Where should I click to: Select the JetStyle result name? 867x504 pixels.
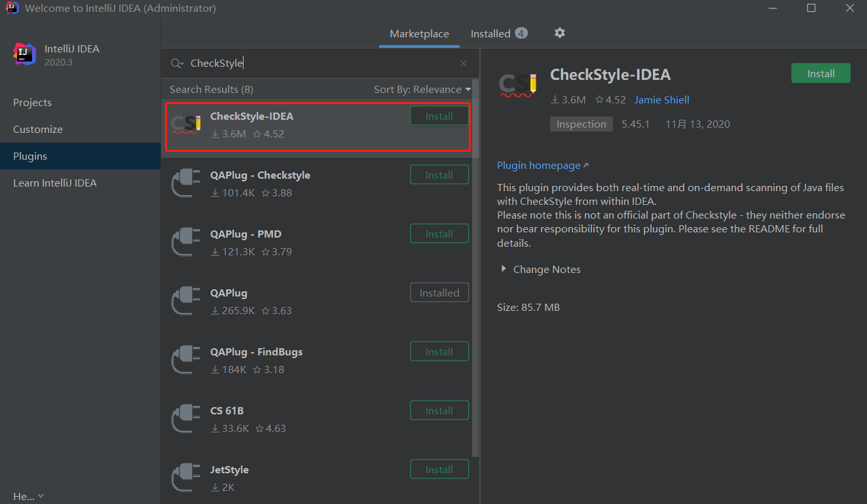tap(229, 469)
